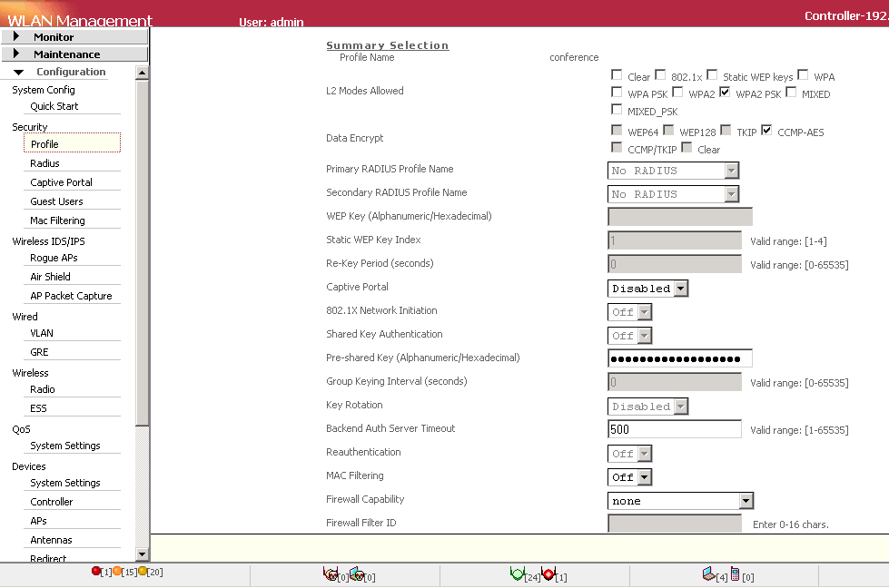Screen dimensions: 889x588
Task: Open the Monitor menu
Action: [x=74, y=36]
